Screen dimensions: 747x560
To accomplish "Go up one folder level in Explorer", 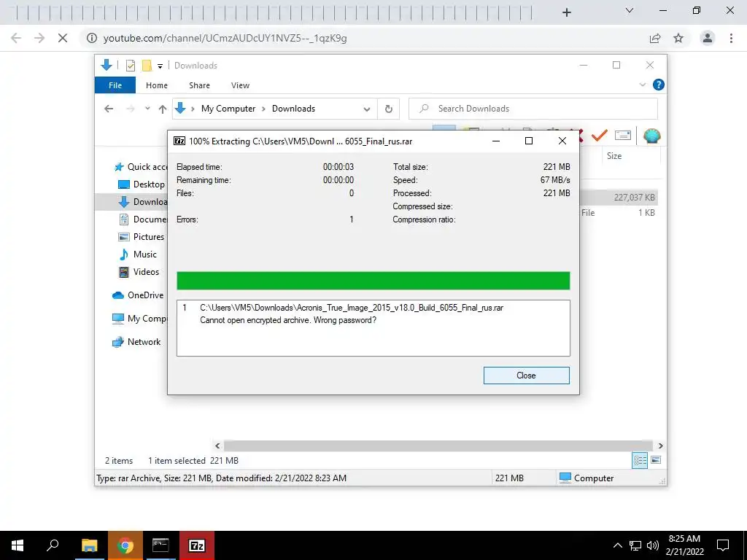I will click(x=163, y=109).
